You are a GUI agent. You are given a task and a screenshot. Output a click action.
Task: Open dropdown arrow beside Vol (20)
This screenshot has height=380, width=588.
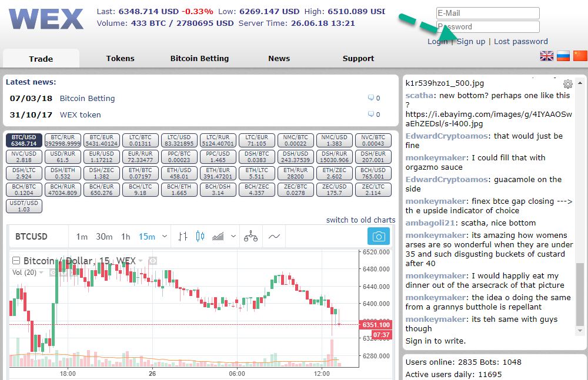(41, 273)
